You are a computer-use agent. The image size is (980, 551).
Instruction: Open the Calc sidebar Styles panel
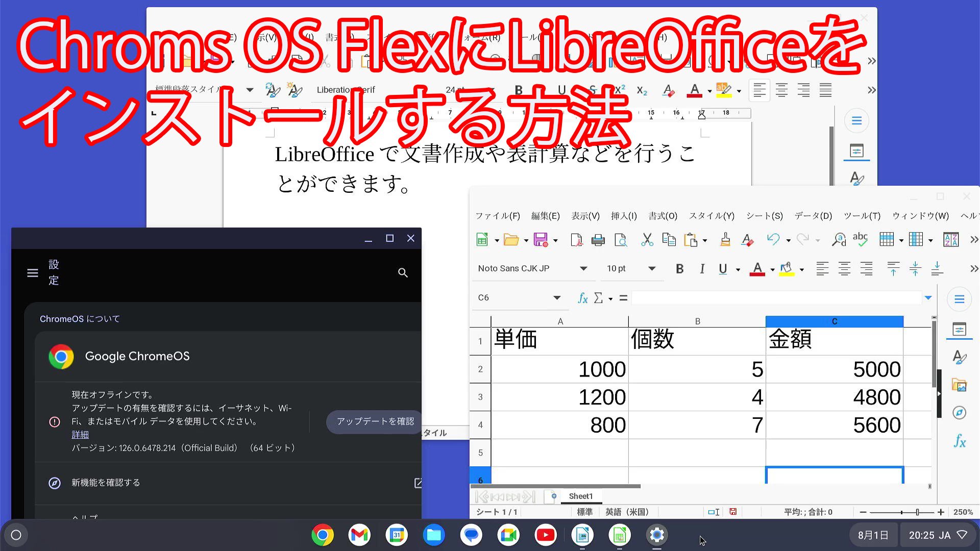coord(959,357)
